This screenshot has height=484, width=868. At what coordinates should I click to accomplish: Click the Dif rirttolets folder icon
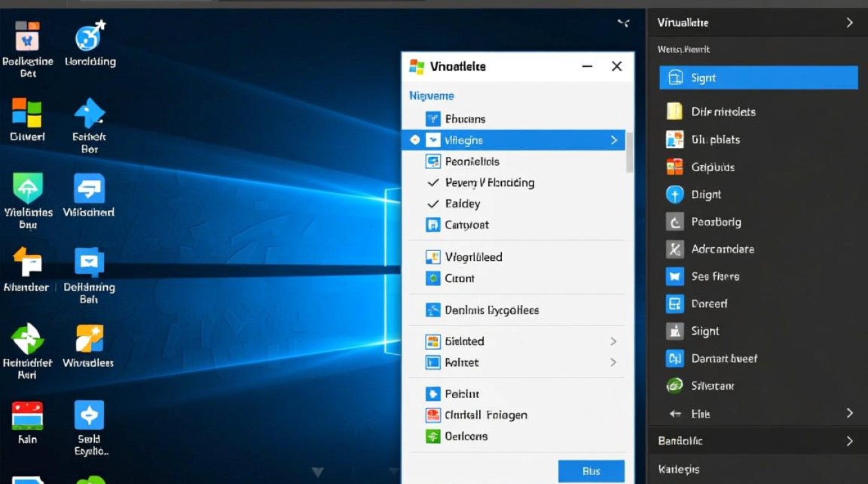674,112
